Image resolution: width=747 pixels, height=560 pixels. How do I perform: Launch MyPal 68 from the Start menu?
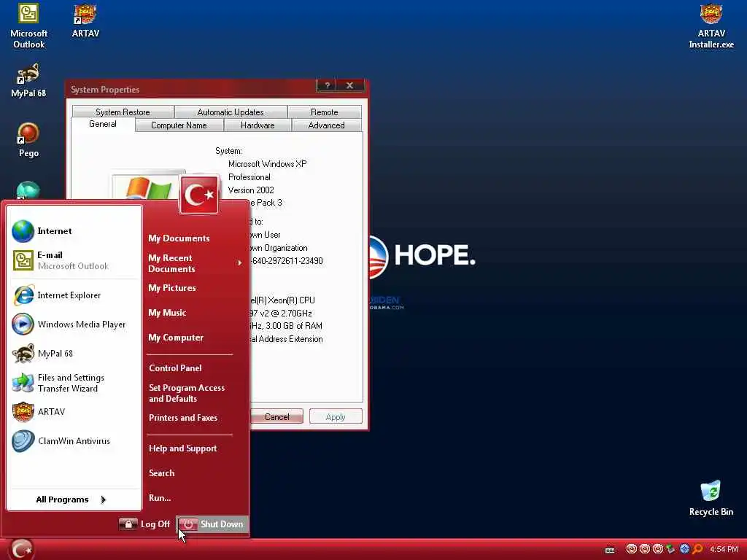[74, 354]
